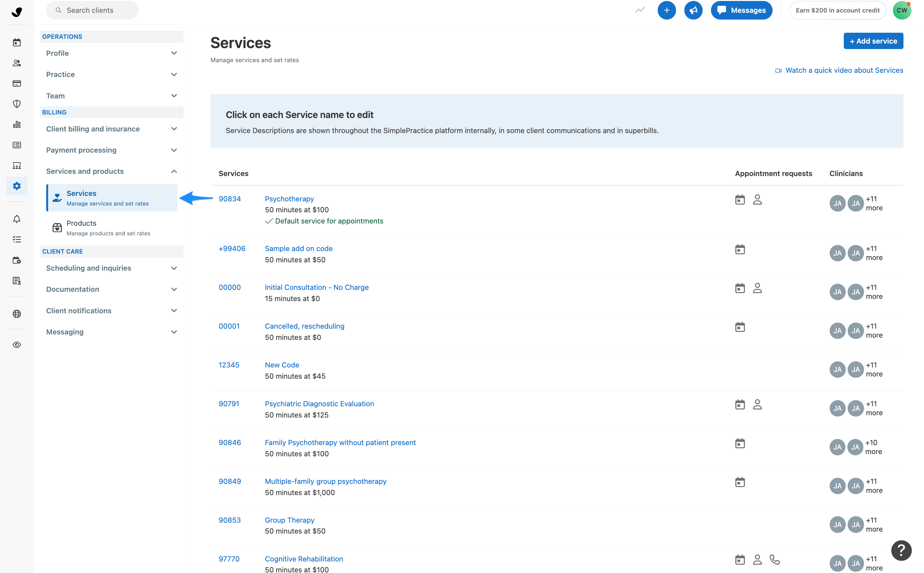Select Products menu item in settings

112,228
